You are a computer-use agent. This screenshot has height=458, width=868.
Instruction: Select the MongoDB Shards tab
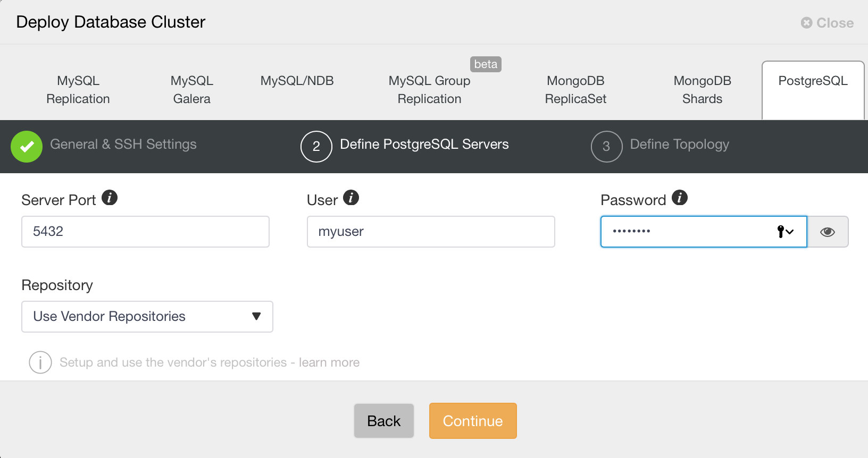702,90
